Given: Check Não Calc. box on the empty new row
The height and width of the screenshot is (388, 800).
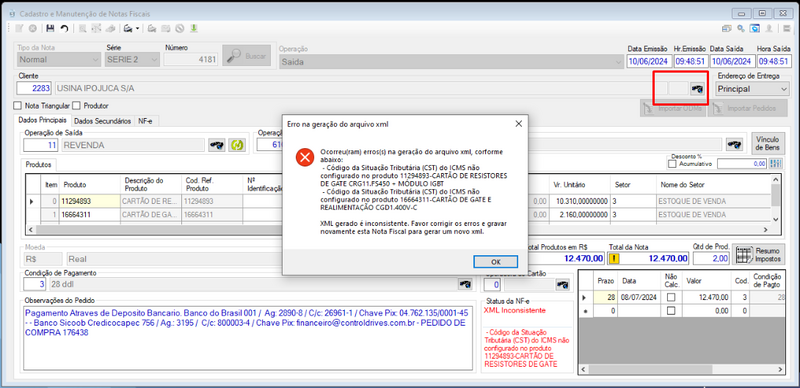Looking at the screenshot, I should (671, 310).
